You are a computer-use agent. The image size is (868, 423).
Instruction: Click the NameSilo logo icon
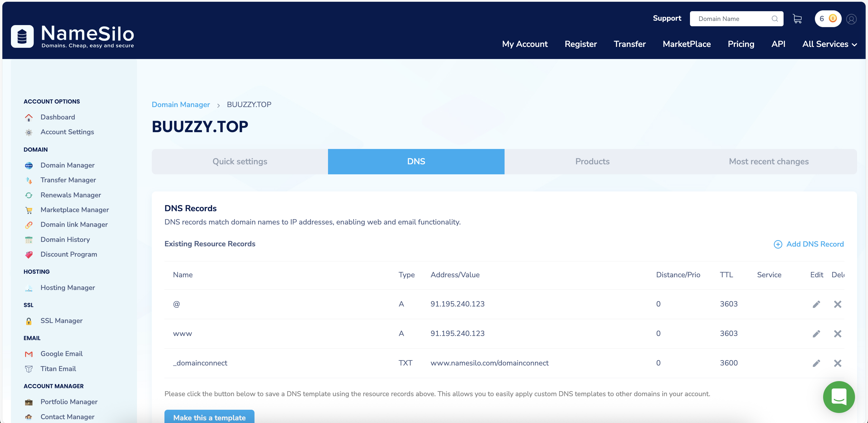[x=22, y=36]
